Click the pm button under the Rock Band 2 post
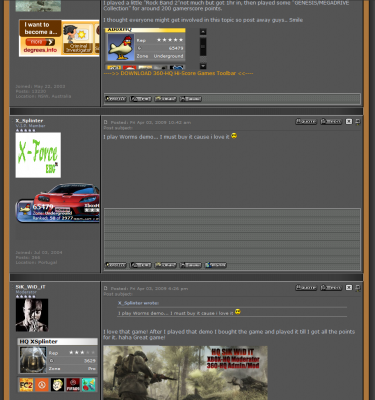 141,99
